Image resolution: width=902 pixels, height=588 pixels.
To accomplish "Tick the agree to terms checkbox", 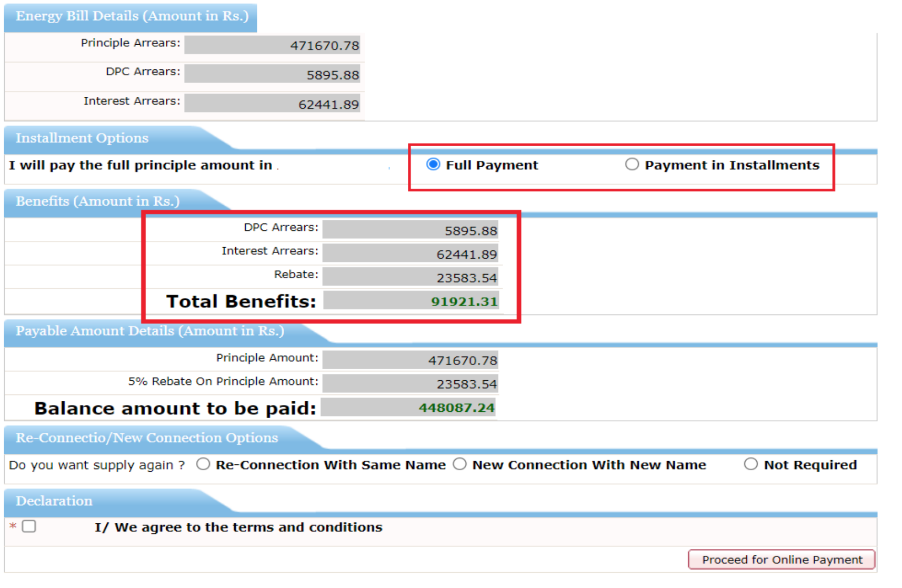I will click(x=29, y=526).
